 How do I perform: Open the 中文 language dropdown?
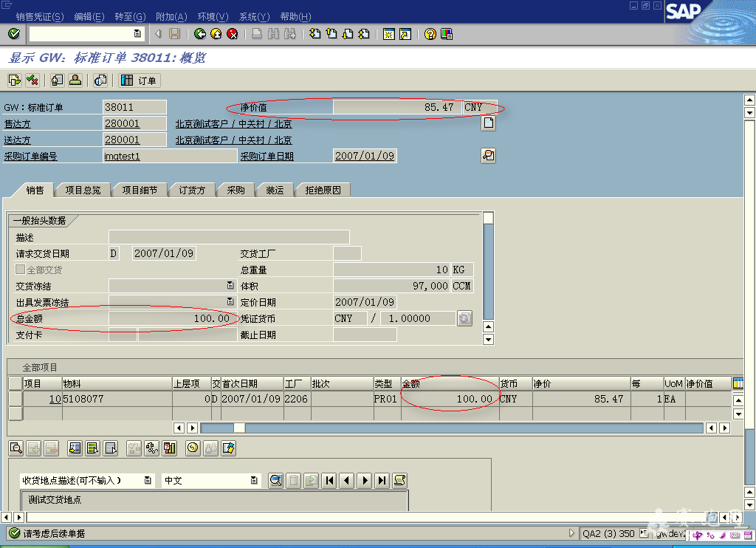(x=254, y=480)
